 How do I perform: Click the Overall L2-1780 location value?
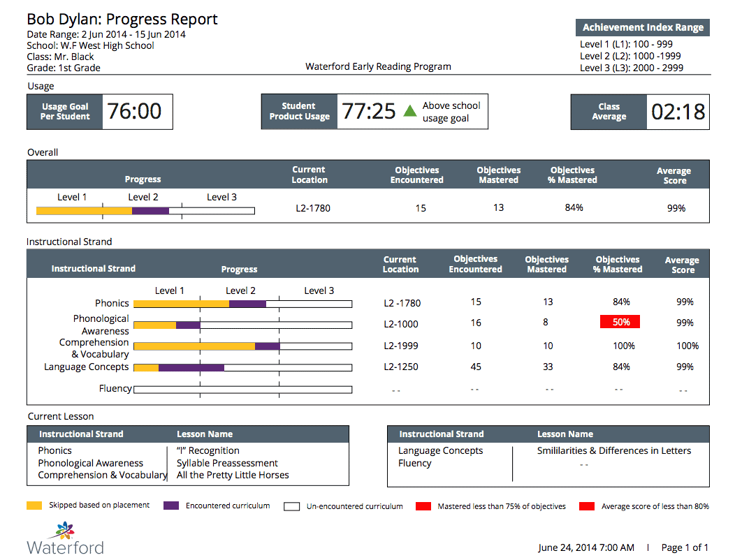(313, 208)
